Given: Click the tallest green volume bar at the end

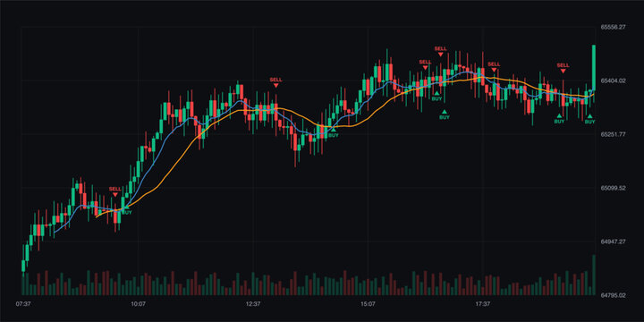Looking at the screenshot, I should coord(594,275).
